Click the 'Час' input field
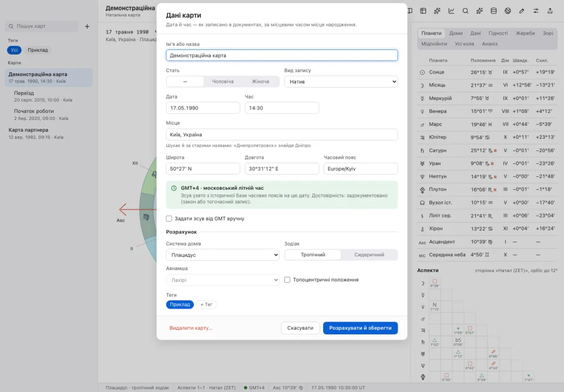The image size is (564, 392). (x=282, y=108)
